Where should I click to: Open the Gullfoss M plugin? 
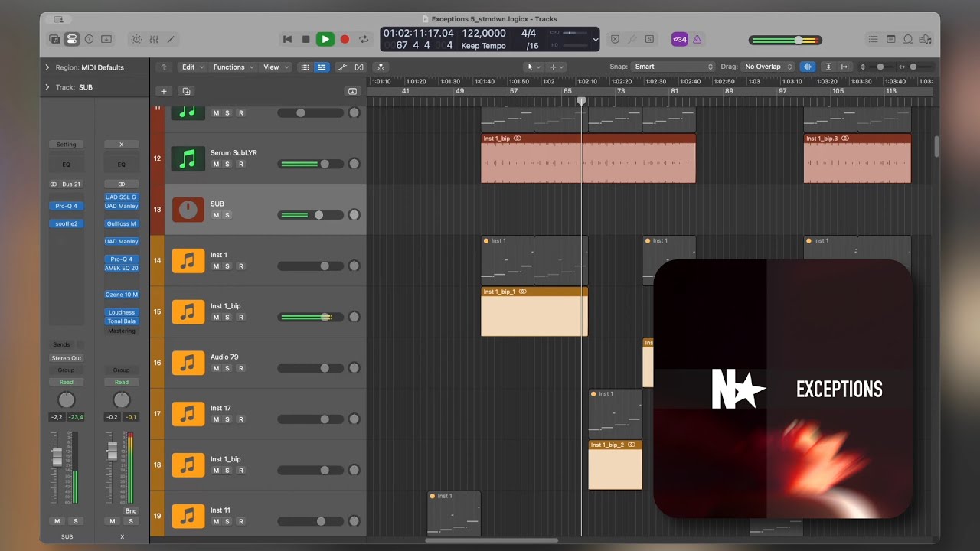(122, 224)
